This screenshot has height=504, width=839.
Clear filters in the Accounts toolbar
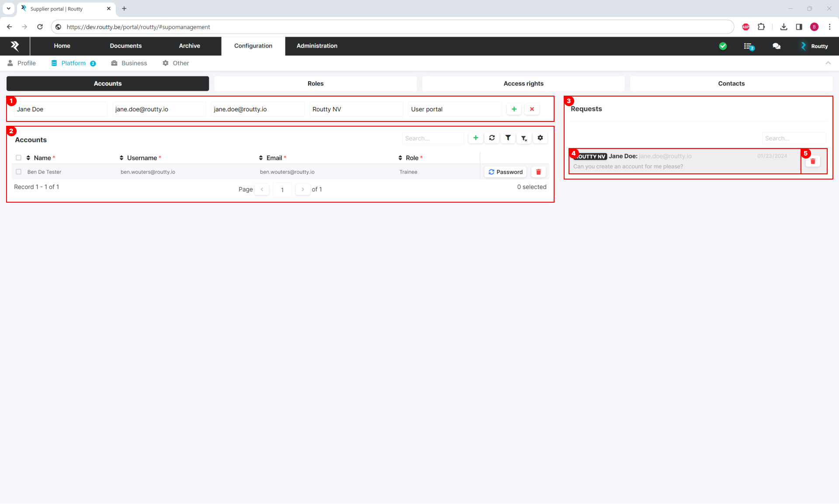524,138
